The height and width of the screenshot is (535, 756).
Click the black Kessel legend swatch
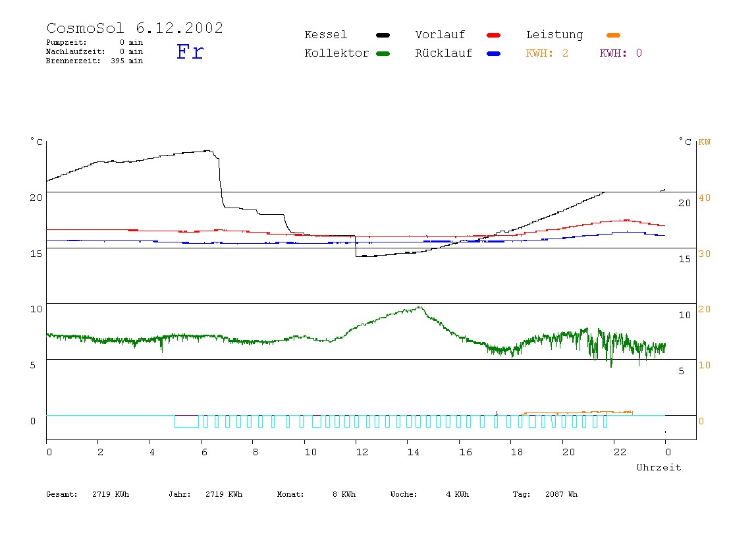[383, 35]
